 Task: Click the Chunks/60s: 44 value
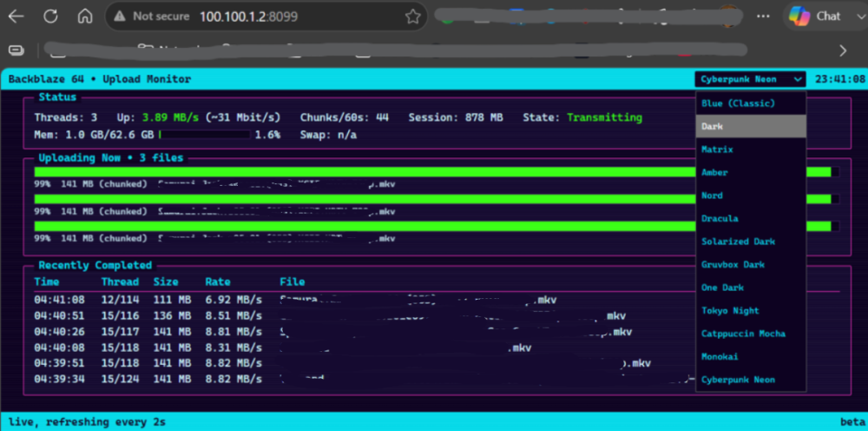345,117
